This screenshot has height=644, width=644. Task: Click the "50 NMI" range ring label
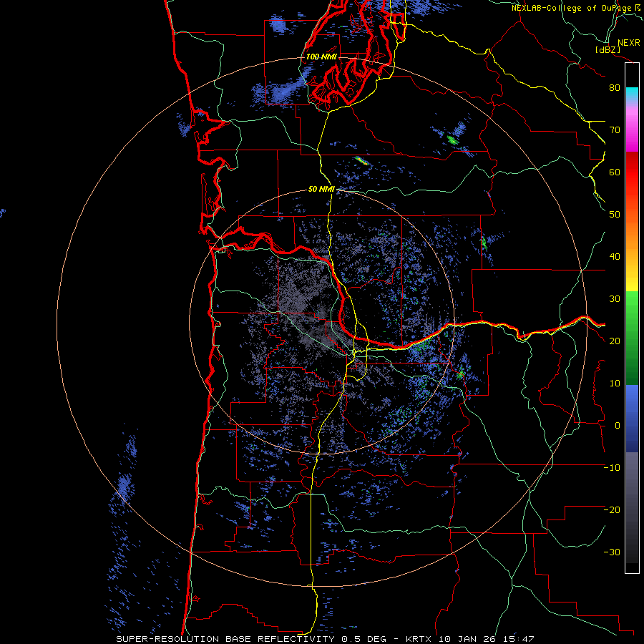pos(321,190)
